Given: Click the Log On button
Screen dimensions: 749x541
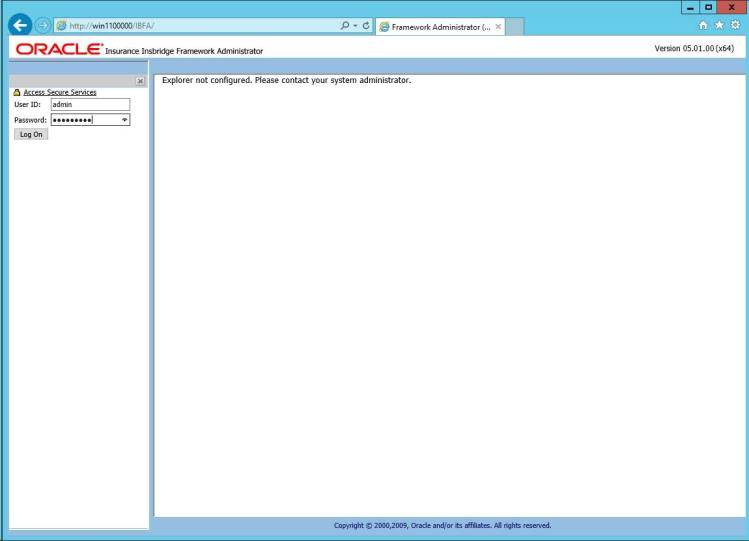Looking at the screenshot, I should (31, 135).
